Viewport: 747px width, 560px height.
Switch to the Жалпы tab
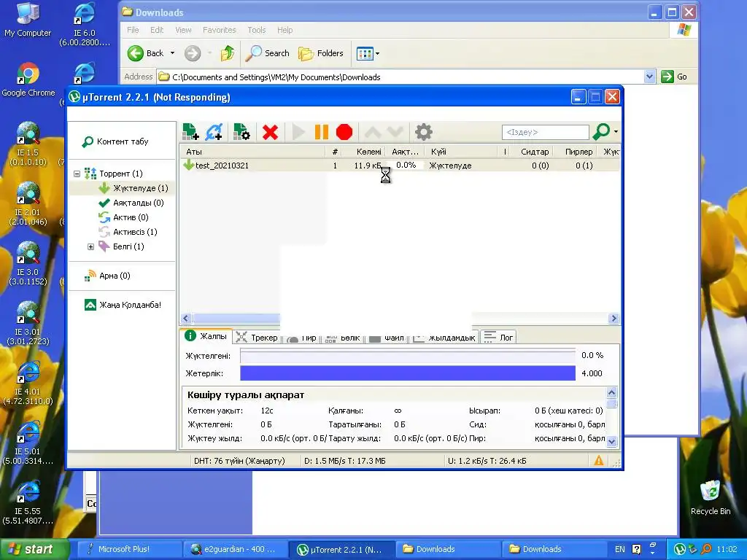pyautogui.click(x=206, y=336)
